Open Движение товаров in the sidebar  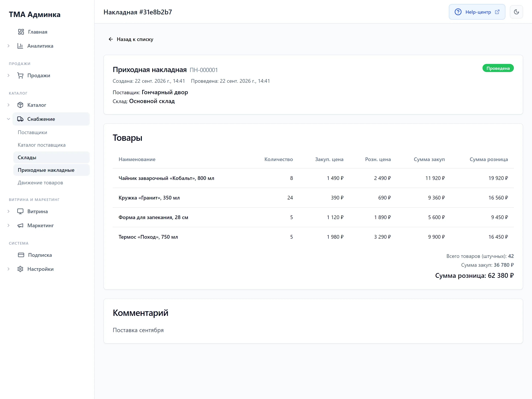point(52,183)
